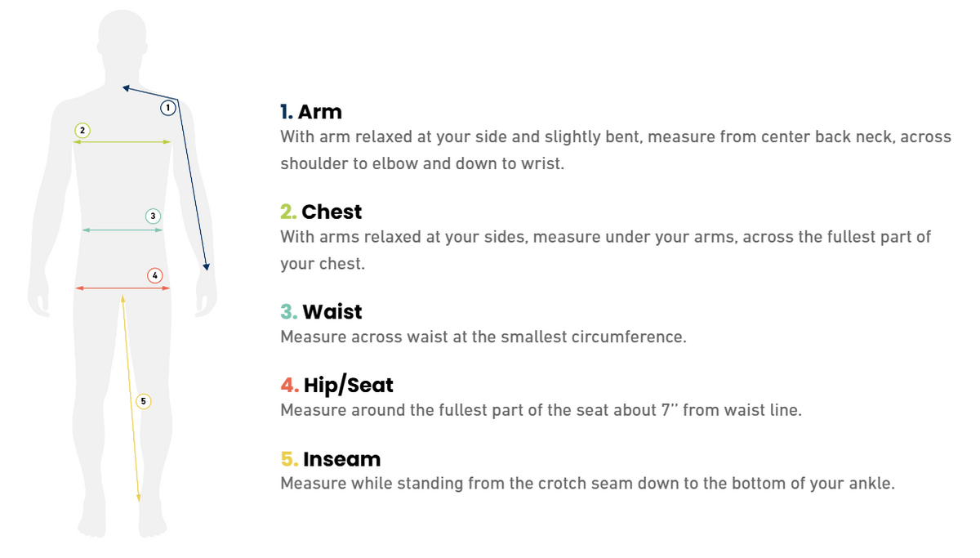Click the circled number 4 hip marker
The image size is (980, 558).
155,275
